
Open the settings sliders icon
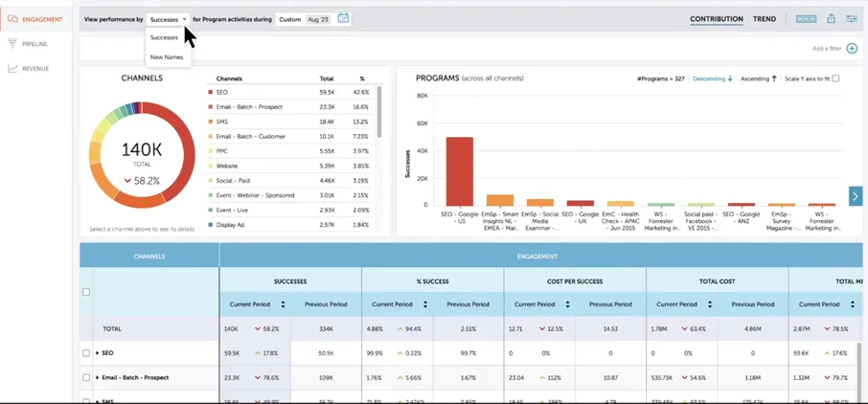tap(853, 19)
